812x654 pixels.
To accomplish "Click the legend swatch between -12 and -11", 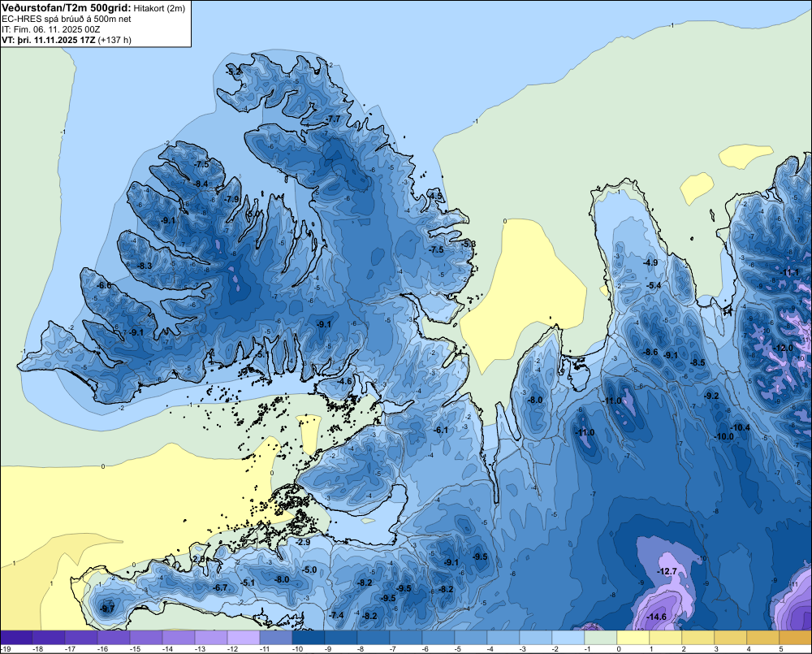I will click(x=244, y=638).
